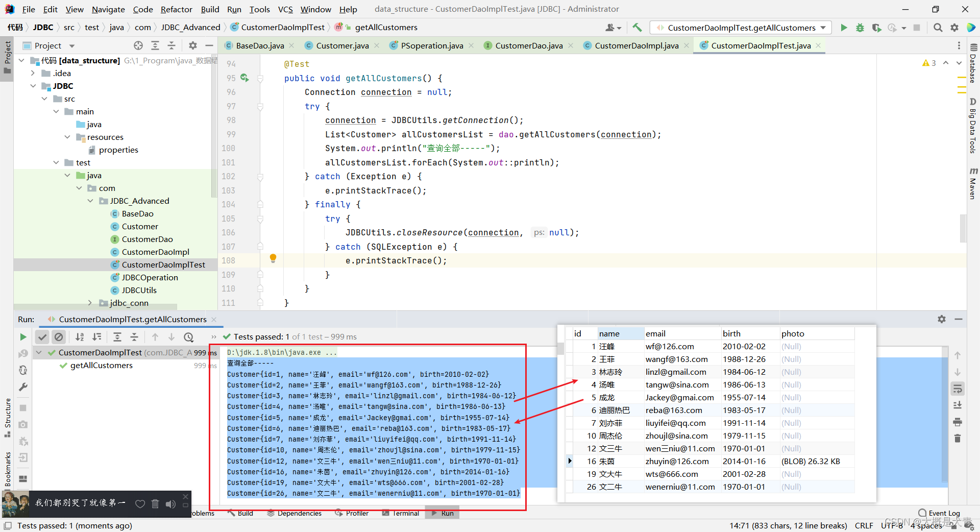Expand the jdbc_conn package node
The height and width of the screenshot is (532, 980).
pyautogui.click(x=90, y=303)
